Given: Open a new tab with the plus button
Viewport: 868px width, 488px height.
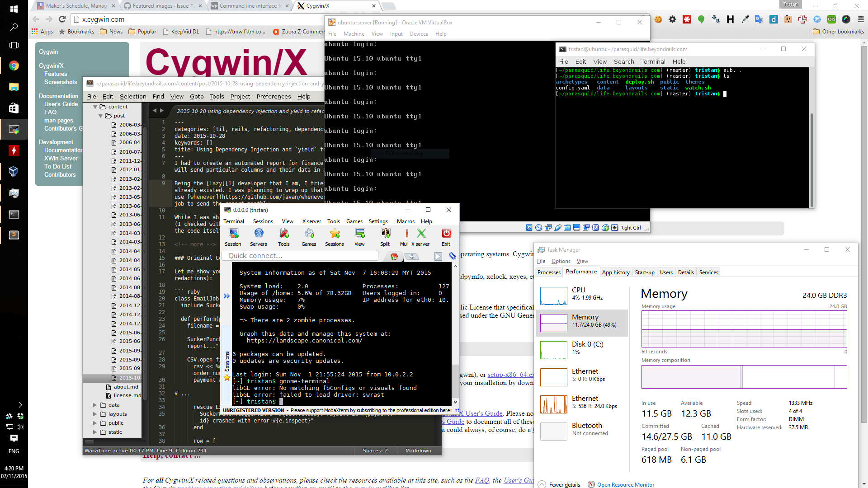Looking at the screenshot, I should tap(412, 257).
